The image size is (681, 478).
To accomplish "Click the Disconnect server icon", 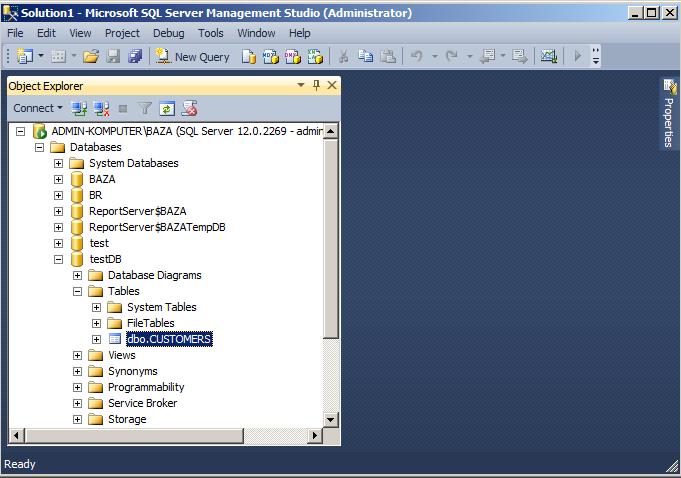I will tap(101, 109).
